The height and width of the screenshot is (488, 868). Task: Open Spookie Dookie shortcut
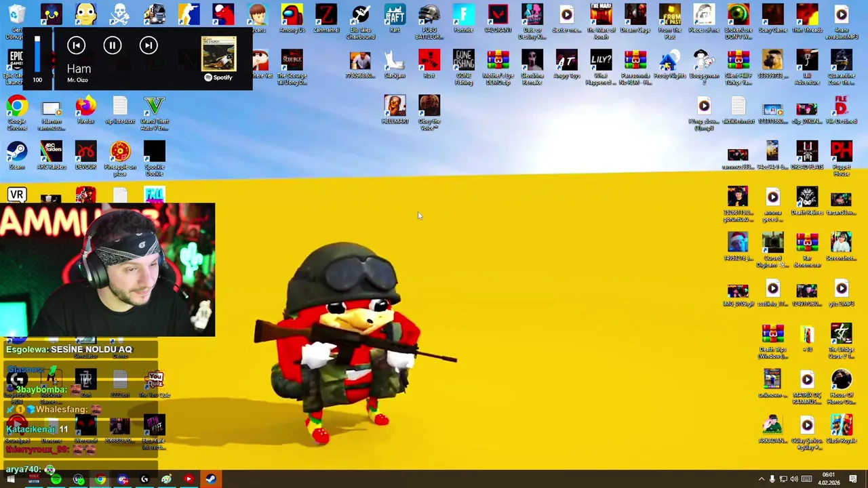pos(155,158)
